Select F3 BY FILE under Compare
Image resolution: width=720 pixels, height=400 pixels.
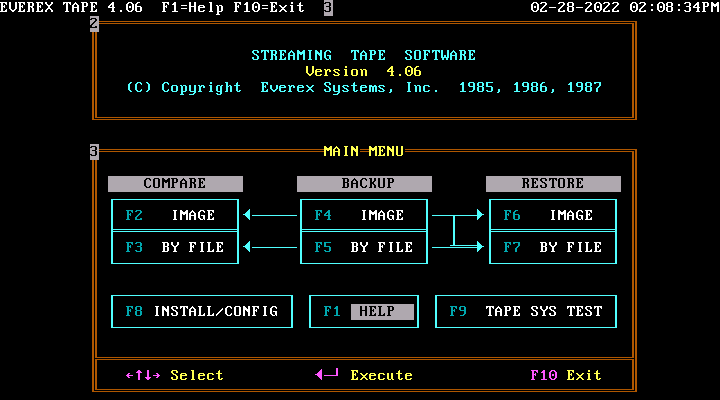pyautogui.click(x=174, y=247)
